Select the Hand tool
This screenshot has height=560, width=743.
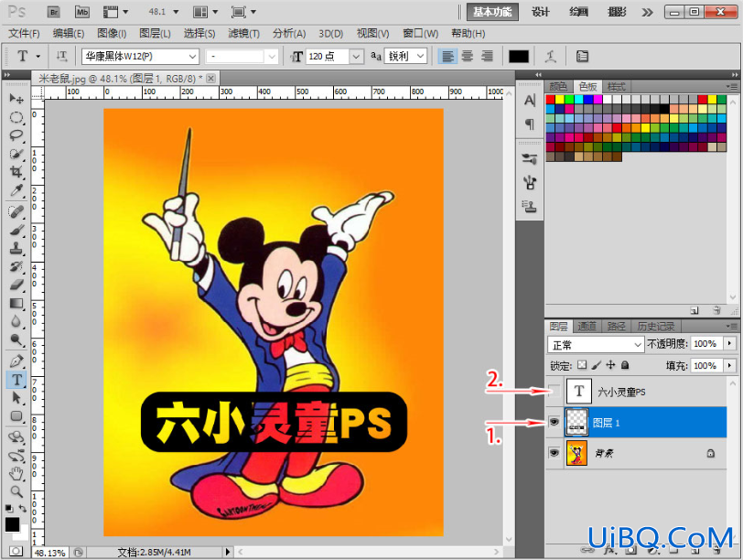tap(16, 473)
